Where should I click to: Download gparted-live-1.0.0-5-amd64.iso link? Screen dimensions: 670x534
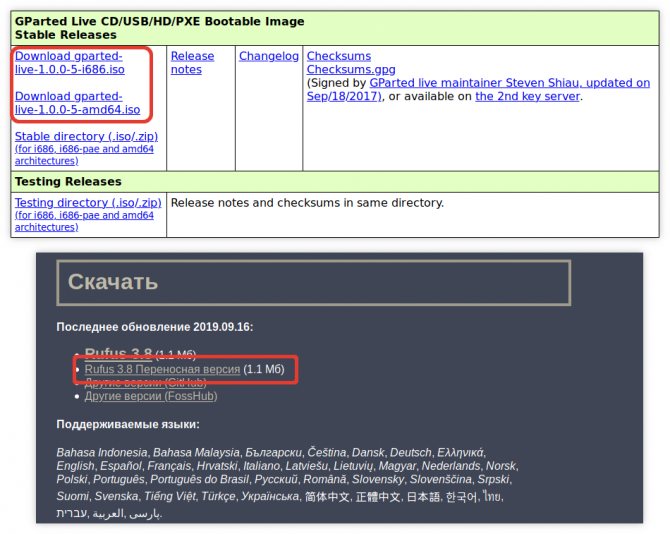(x=77, y=103)
